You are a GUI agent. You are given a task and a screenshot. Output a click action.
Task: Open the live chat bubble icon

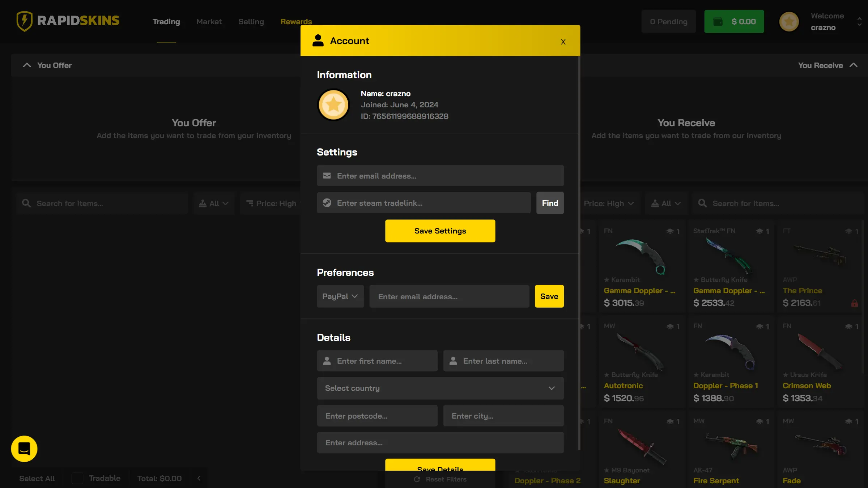click(24, 449)
